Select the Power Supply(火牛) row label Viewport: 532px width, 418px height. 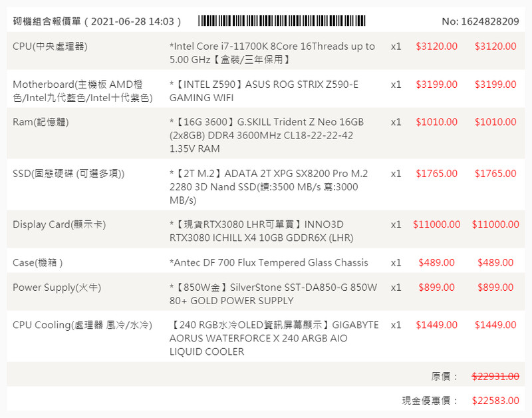point(53,288)
